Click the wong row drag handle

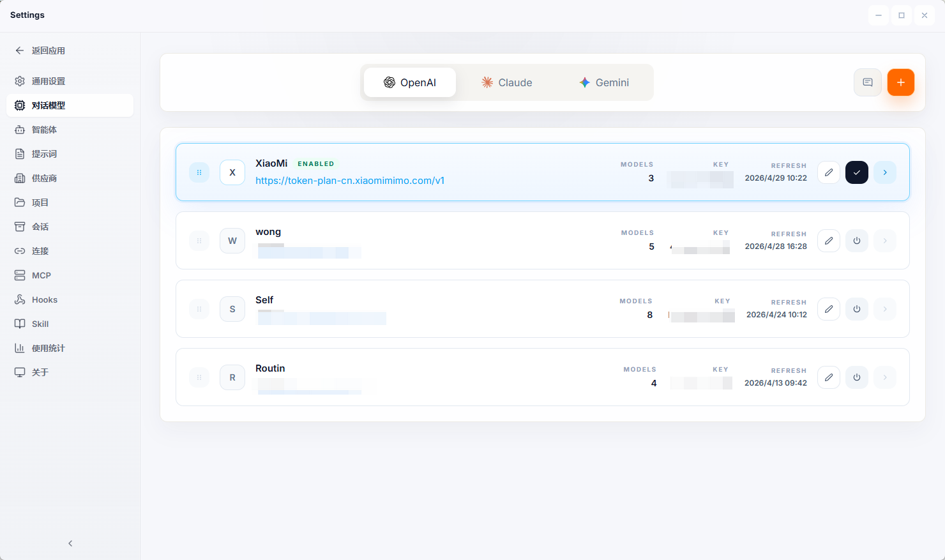(x=199, y=241)
